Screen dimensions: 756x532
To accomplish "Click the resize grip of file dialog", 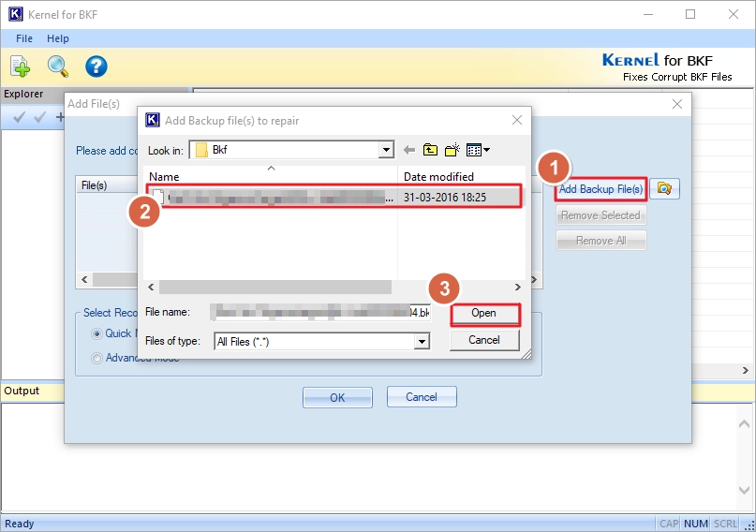I will (x=526, y=354).
